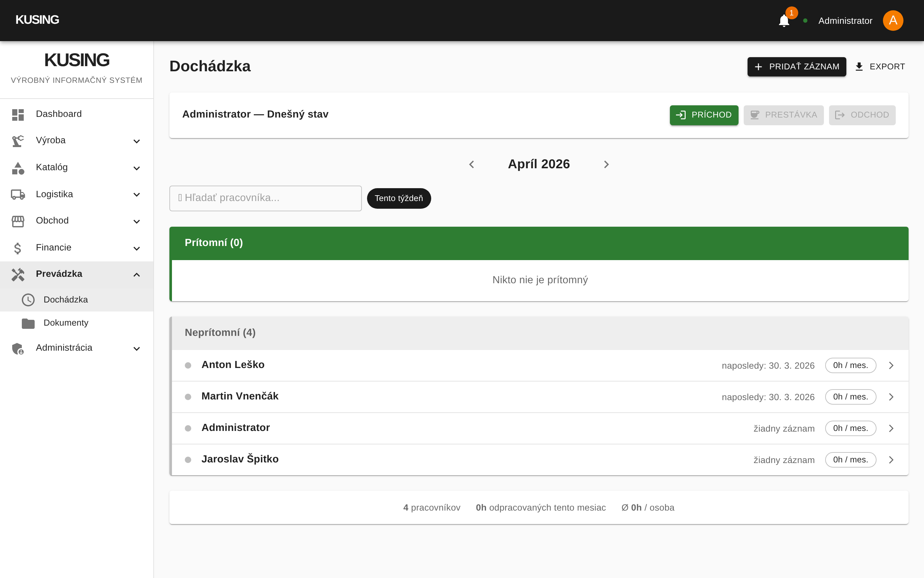Click the Pridať záznam button
The height and width of the screenshot is (578, 924).
(x=797, y=67)
